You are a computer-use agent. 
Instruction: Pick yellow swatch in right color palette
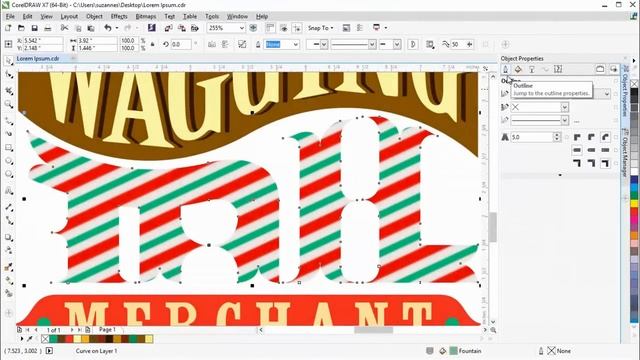tap(634, 203)
